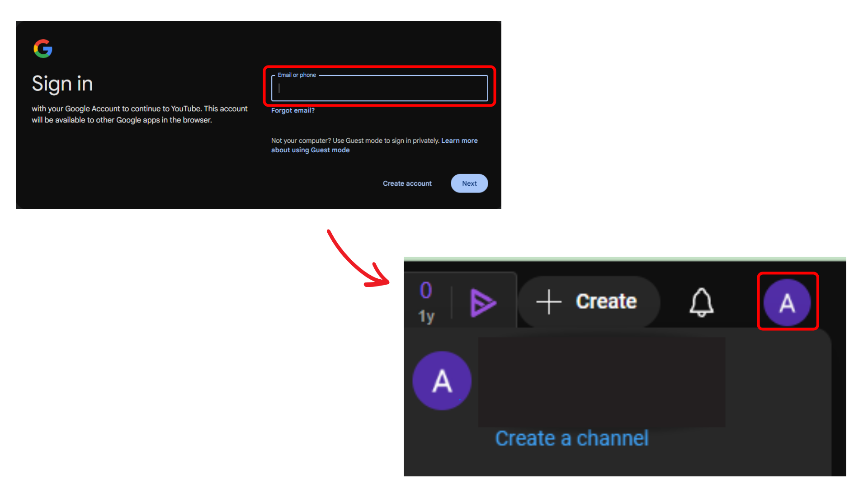
Task: Open account menu via top-right avatar
Action: click(x=787, y=302)
